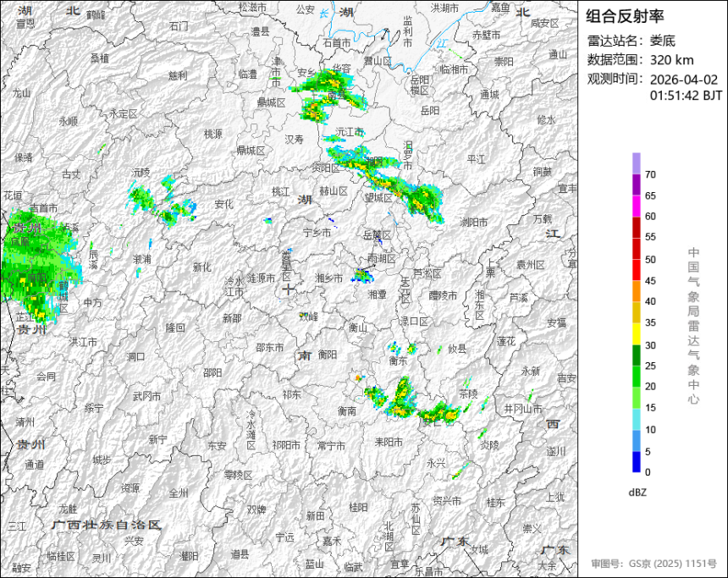
Task: Click the 安化 map label
Action: point(223,204)
